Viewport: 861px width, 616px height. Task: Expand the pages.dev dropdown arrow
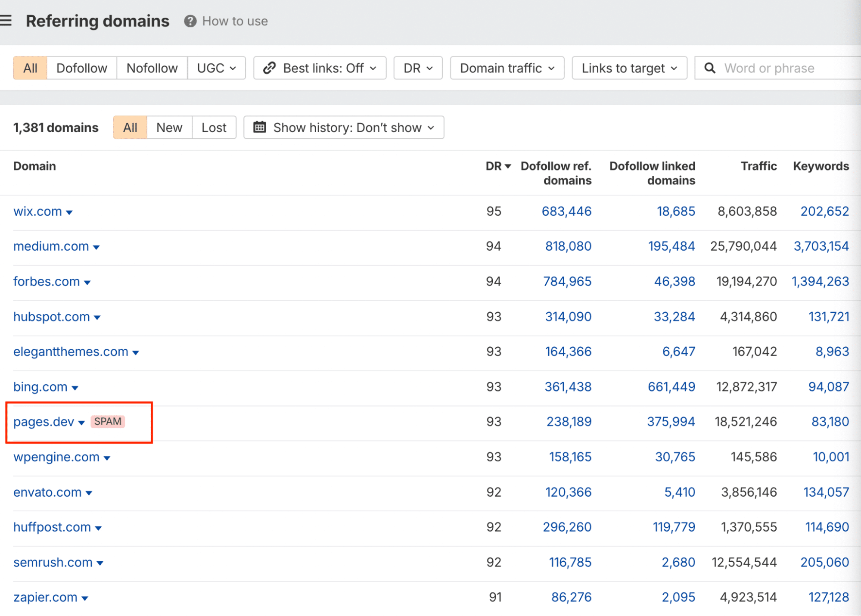pyautogui.click(x=81, y=423)
